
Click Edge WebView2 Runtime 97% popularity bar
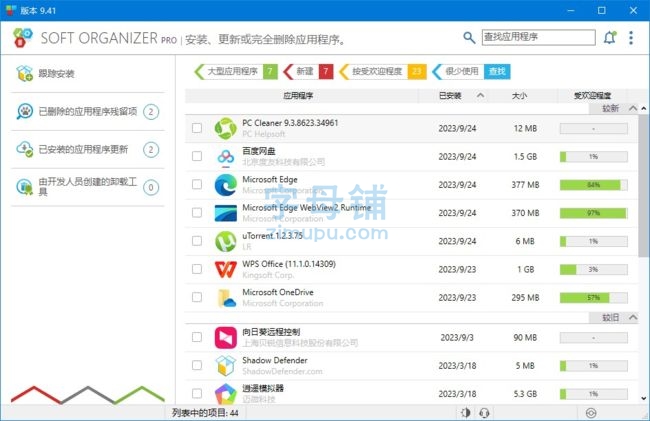tap(593, 213)
